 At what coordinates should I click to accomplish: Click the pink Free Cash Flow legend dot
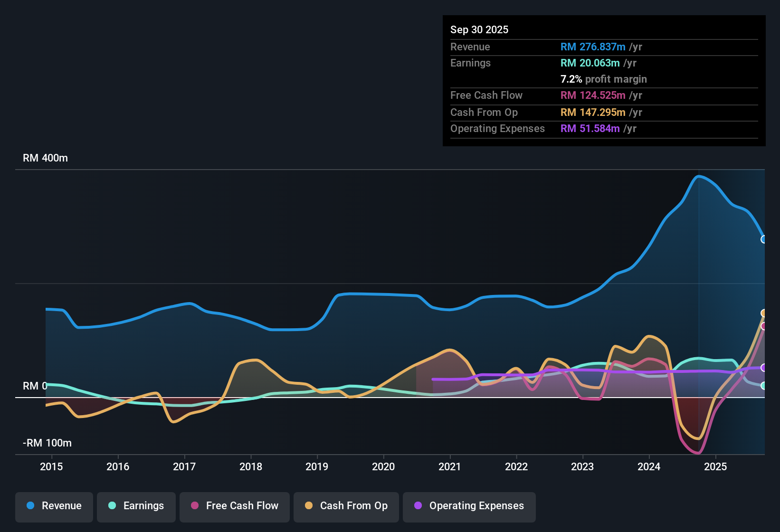(194, 506)
